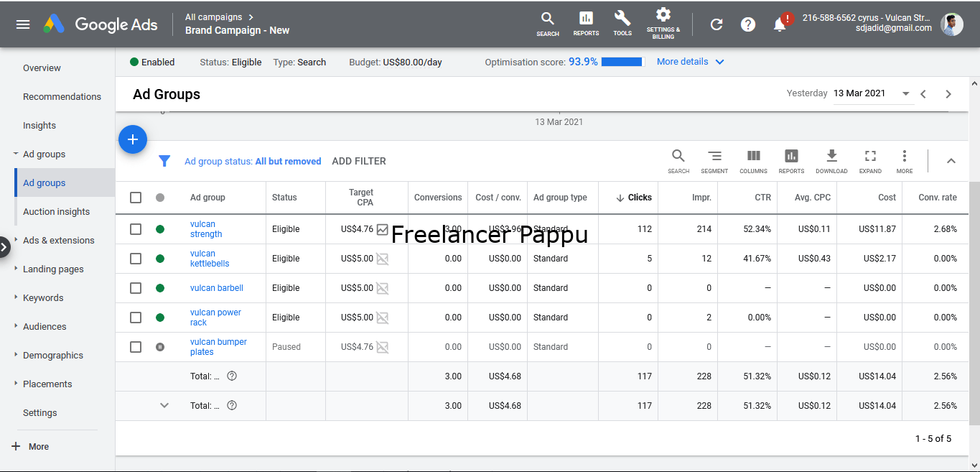Open table Reports from toolbar
980x472 pixels.
pyautogui.click(x=791, y=161)
